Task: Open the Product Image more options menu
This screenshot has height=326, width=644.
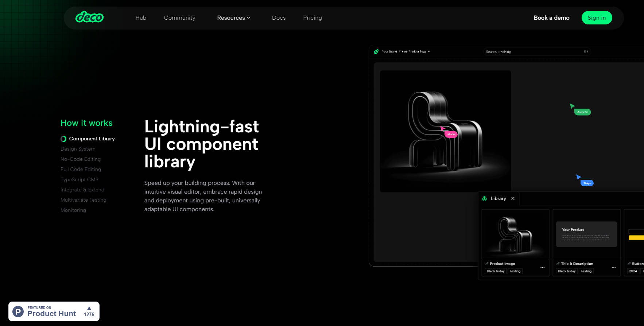Action: pos(542,268)
